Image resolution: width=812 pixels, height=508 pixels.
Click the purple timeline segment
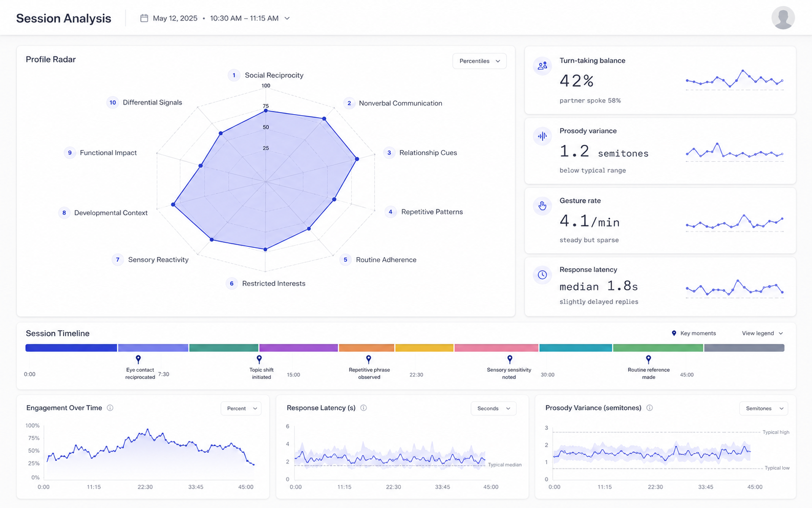(x=298, y=348)
